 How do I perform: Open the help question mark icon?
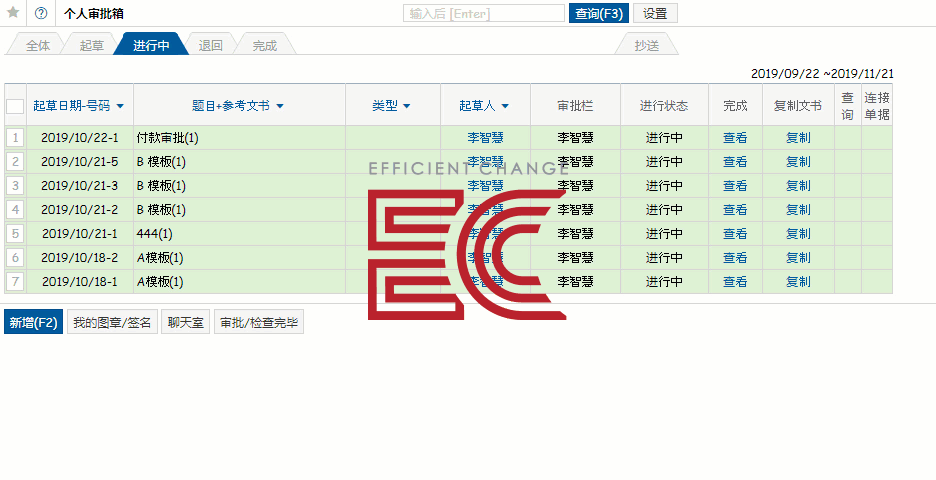click(x=41, y=13)
